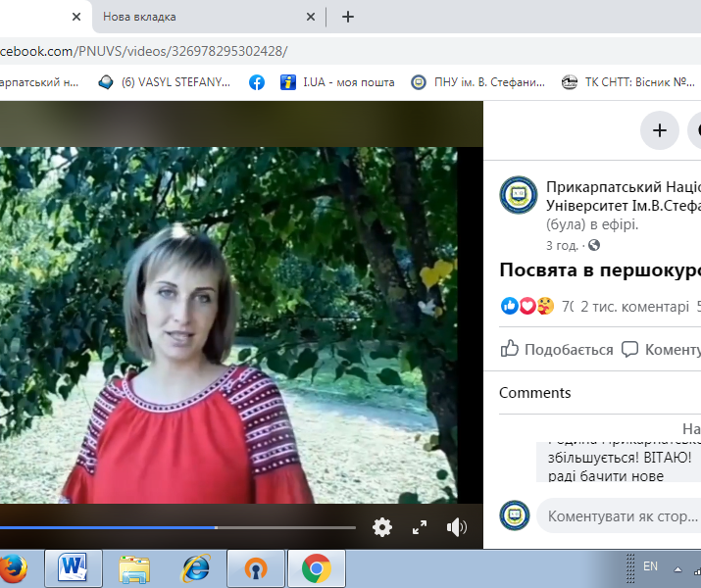Viewport: 701px width, 588px height.
Task: Open a new browser tab with plus
Action: (348, 17)
